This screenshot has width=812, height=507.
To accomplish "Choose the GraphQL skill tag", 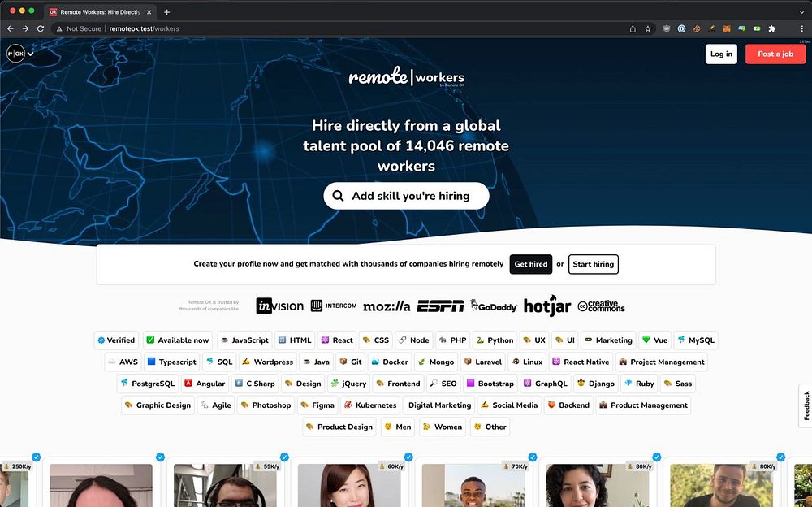I will tap(546, 383).
